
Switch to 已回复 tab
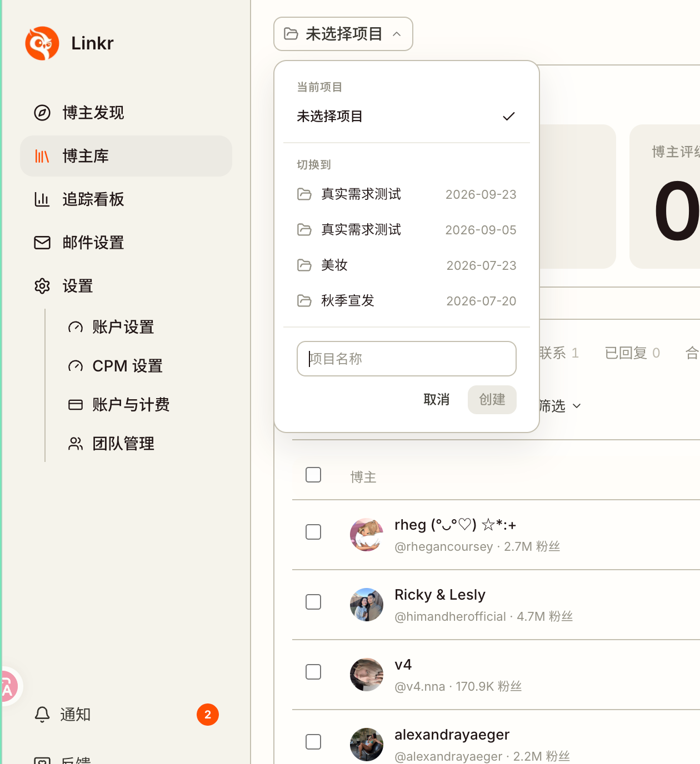(632, 353)
